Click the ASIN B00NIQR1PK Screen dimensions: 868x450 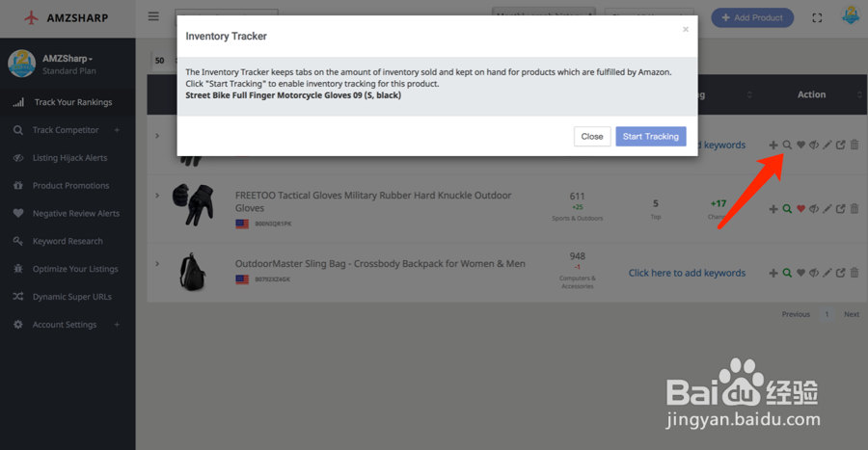[273, 224]
